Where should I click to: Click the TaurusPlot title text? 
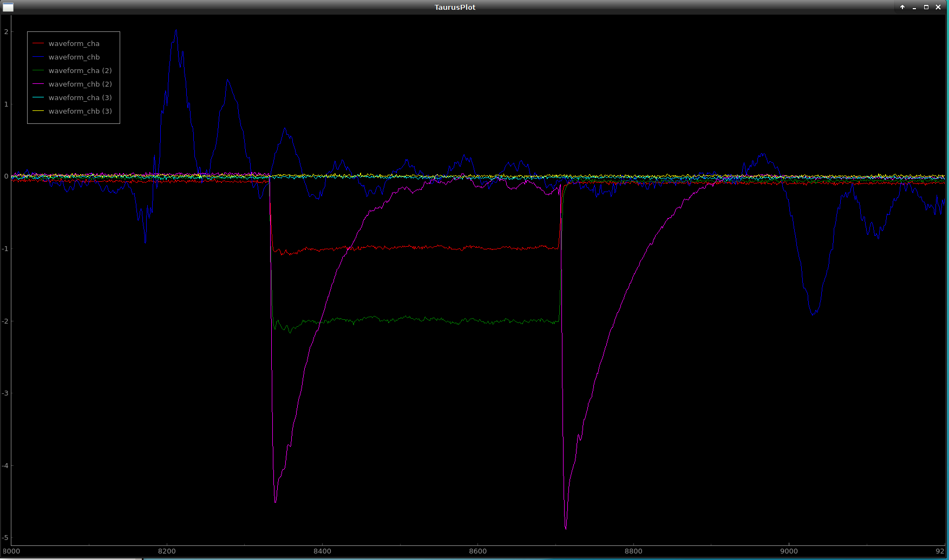tap(455, 7)
